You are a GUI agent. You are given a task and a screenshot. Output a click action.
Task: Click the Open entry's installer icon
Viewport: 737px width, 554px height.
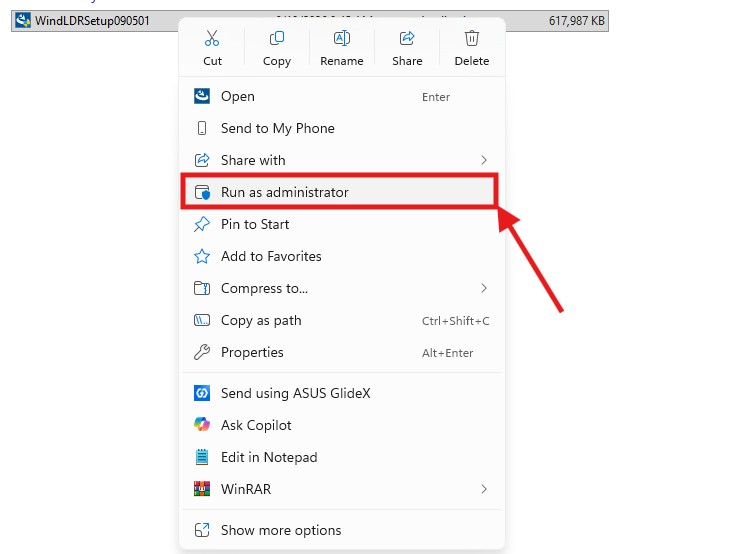click(202, 96)
